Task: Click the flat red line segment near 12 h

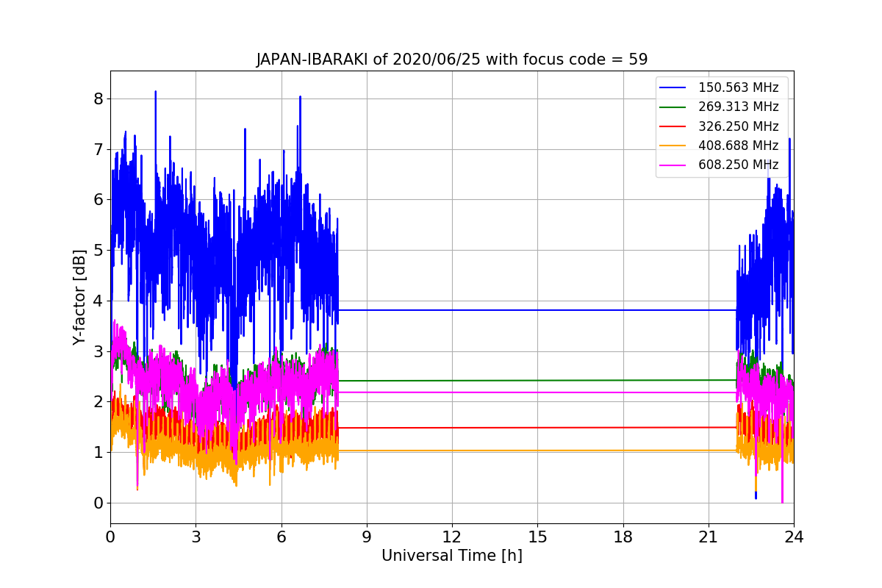Action: coord(452,428)
